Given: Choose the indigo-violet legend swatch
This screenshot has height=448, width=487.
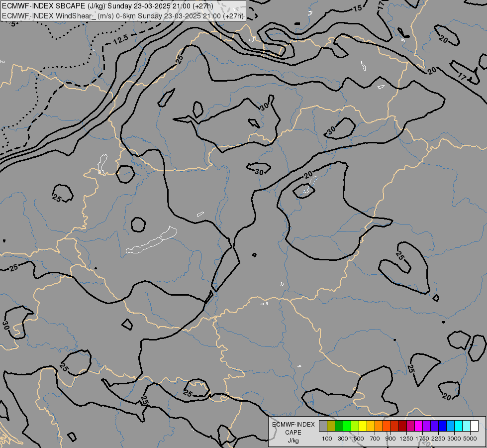Looking at the screenshot, I should coord(434,426).
